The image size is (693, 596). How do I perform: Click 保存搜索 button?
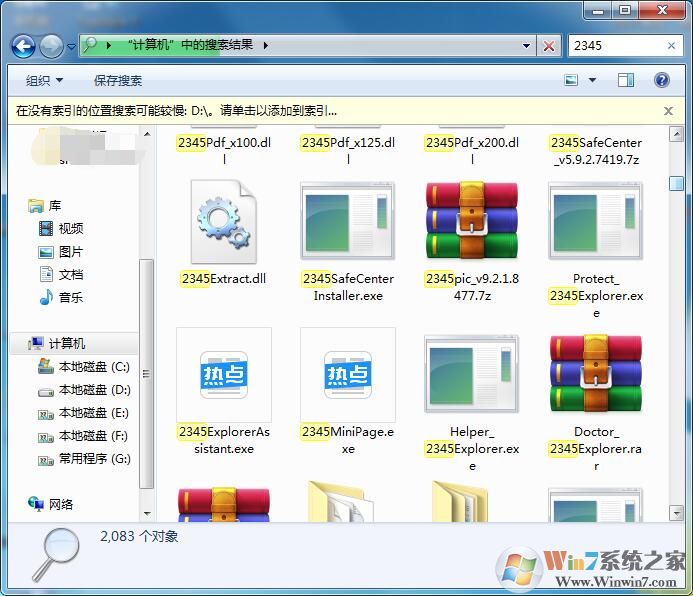pos(118,80)
